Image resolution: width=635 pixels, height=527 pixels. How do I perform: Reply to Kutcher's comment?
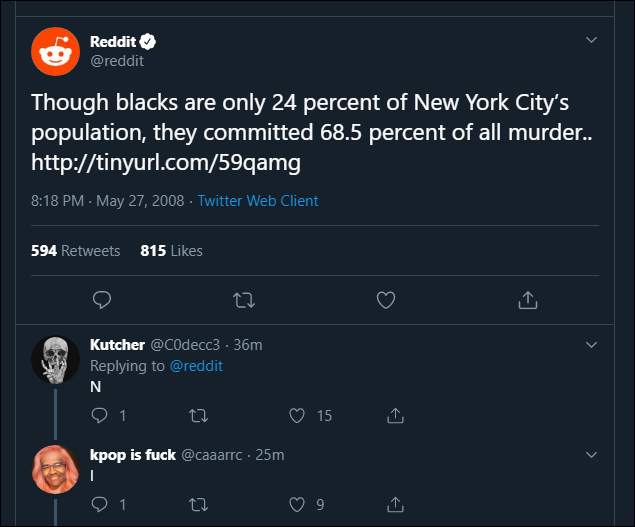coord(100,415)
